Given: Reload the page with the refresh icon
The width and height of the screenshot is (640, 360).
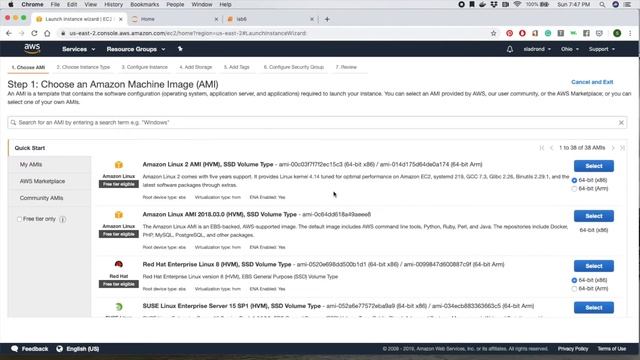Looking at the screenshot, I should [x=34, y=33].
